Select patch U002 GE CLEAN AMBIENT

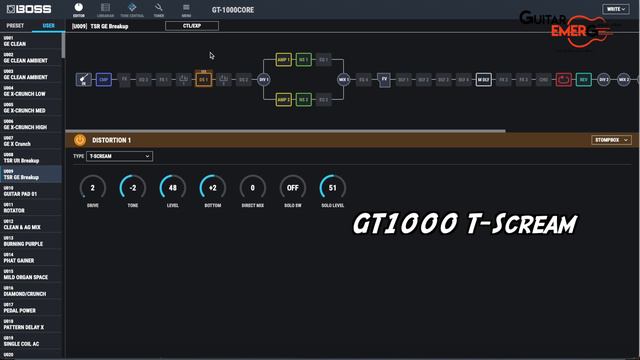(31, 58)
